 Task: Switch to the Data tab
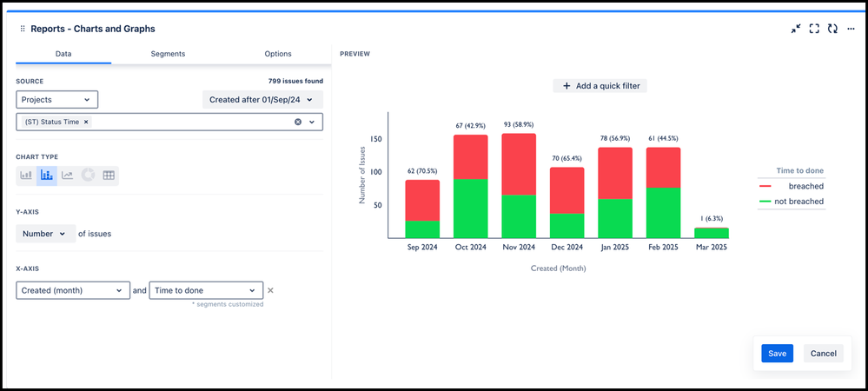click(x=63, y=54)
